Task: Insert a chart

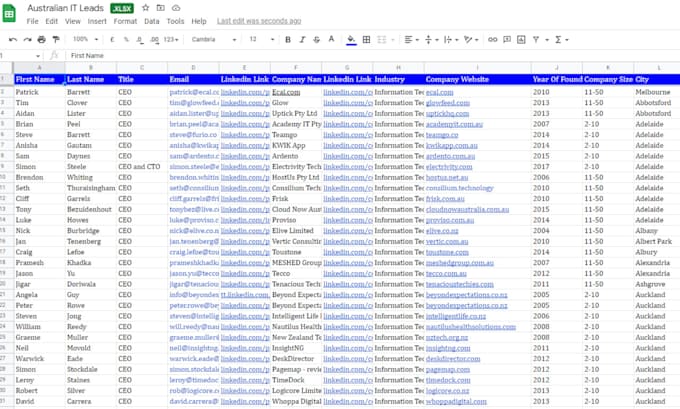Action: coord(521,39)
